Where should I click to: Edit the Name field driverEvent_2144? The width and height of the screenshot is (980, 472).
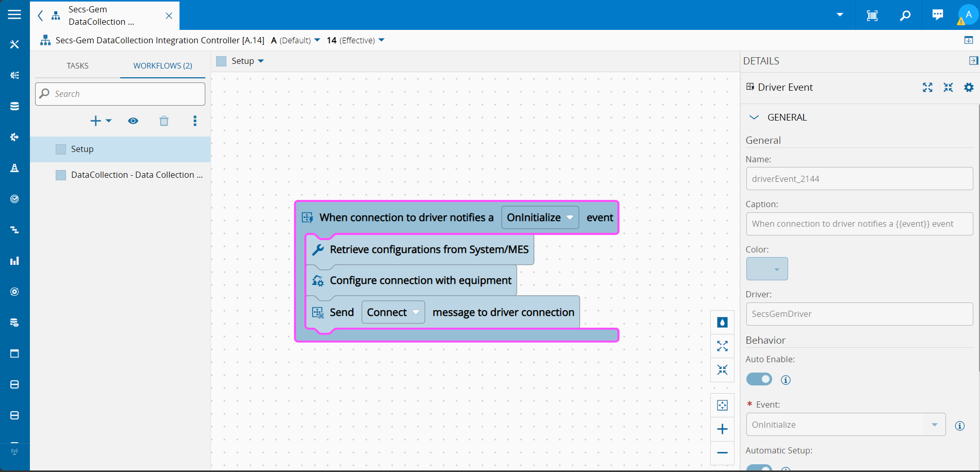[859, 179]
